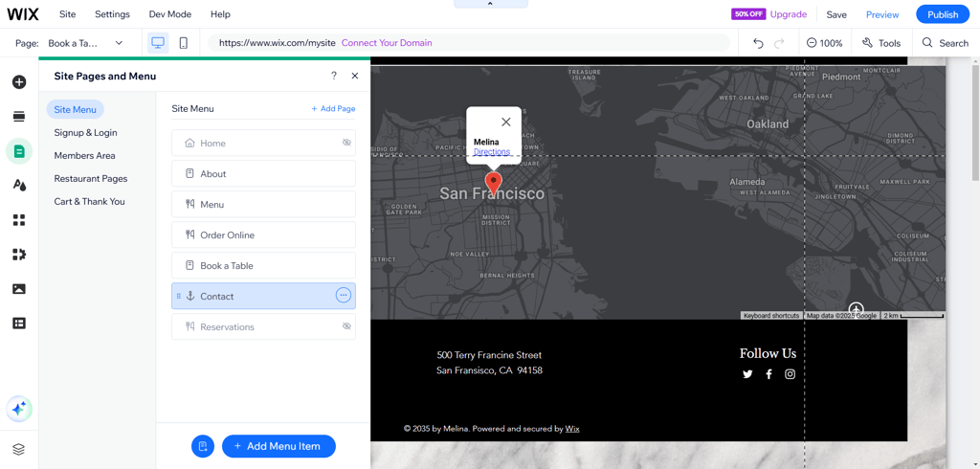The height and width of the screenshot is (469, 980).
Task: Click Connect Your Domain link
Action: 387,43
